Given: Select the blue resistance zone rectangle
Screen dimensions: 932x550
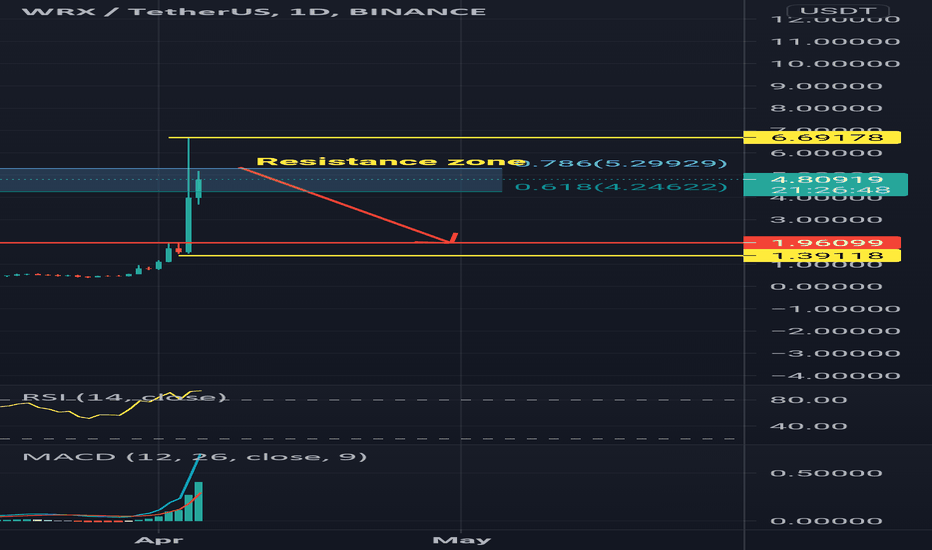Looking at the screenshot, I should coord(251,180).
